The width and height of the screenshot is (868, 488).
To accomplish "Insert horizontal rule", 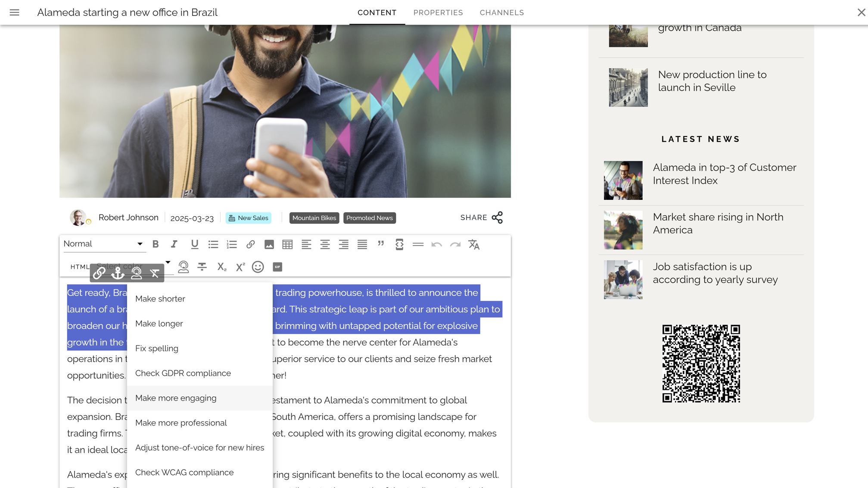I will pyautogui.click(x=418, y=244).
